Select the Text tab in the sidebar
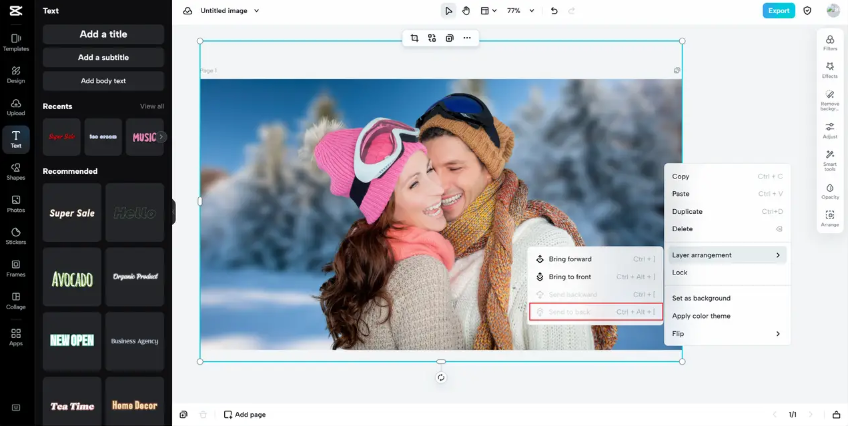The width and height of the screenshot is (848, 426). tap(16, 139)
